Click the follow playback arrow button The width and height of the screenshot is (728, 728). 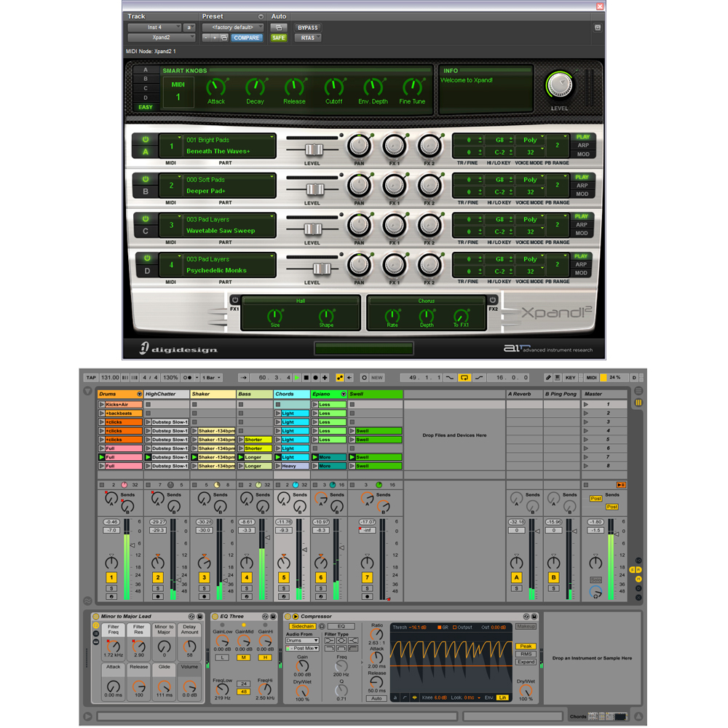click(244, 378)
